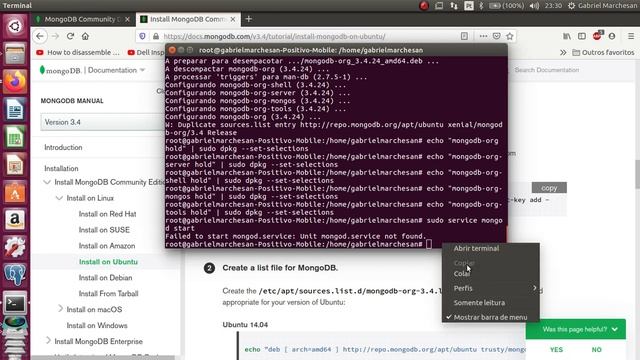
Task: Click the Firefox address bar URL
Action: (x=274, y=36)
